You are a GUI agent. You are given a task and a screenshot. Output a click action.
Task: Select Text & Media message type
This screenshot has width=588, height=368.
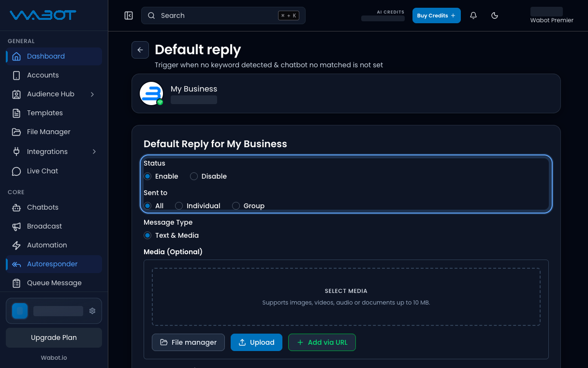(148, 235)
